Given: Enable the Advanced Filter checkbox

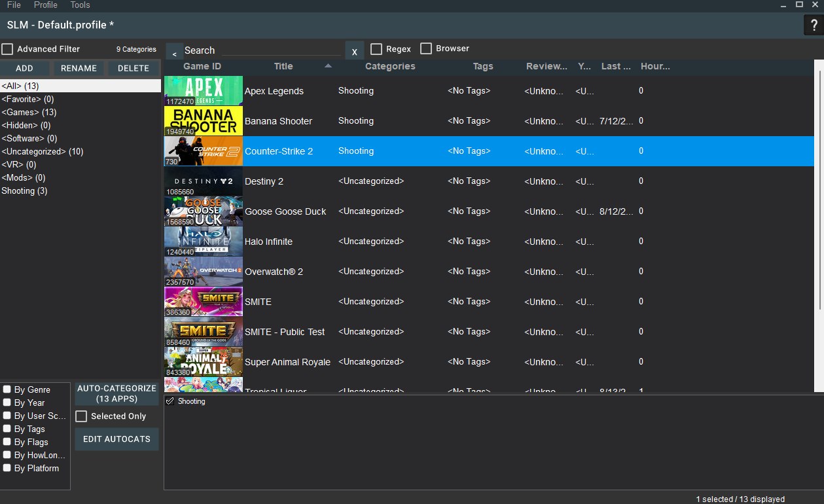Looking at the screenshot, I should 7,48.
